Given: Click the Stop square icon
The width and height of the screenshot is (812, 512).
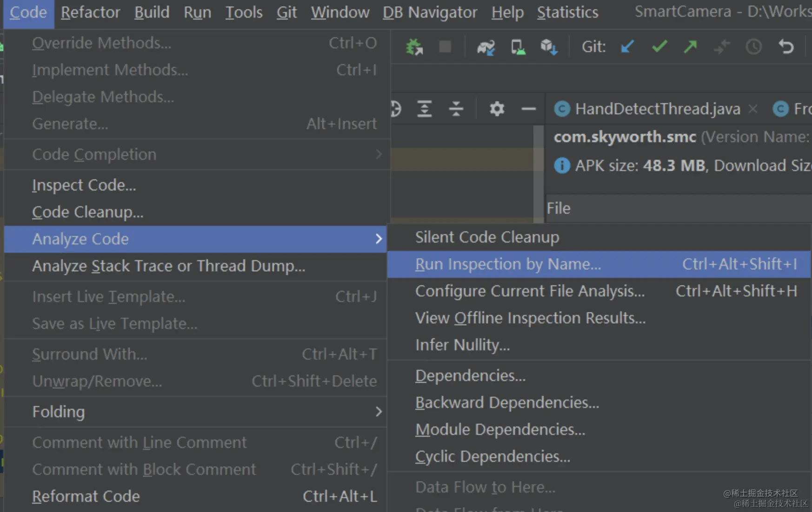Looking at the screenshot, I should coord(445,46).
